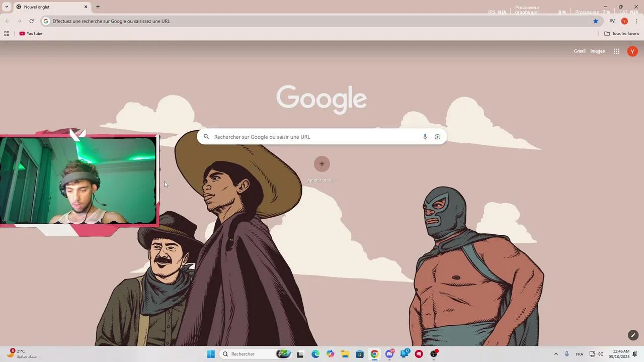
Task: Customize Chrome with the pencil button
Action: coord(633,335)
